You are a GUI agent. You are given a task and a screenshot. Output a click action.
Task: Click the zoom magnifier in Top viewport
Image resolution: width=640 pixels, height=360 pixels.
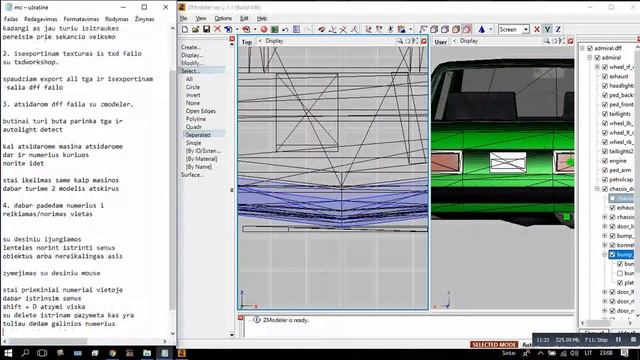tap(400, 41)
